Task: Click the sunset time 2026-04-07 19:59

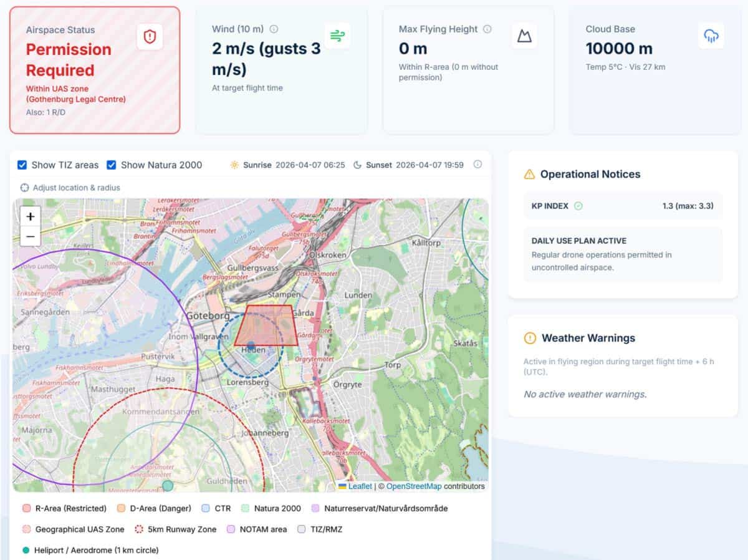Action: (x=429, y=165)
